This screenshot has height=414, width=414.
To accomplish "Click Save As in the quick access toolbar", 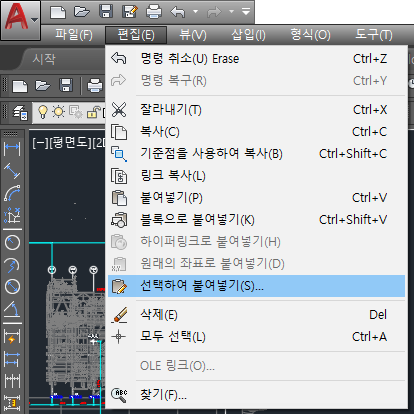I will tap(130, 12).
